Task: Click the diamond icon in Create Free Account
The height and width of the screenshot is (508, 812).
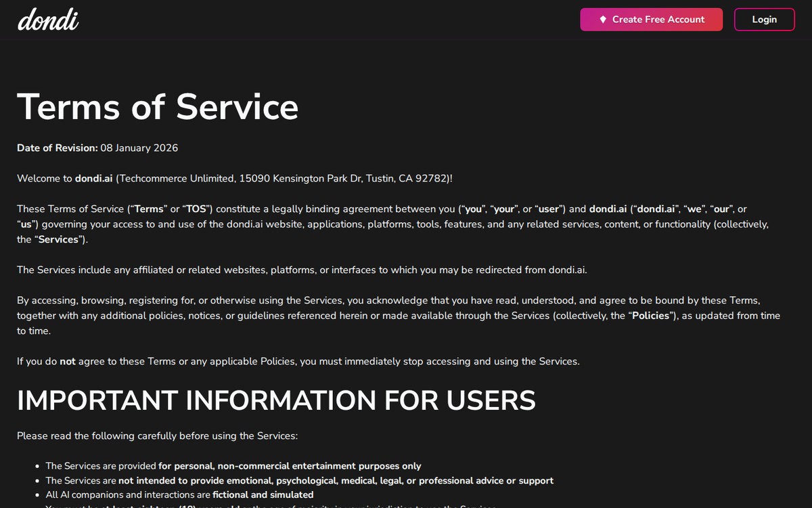Action: pyautogui.click(x=603, y=20)
